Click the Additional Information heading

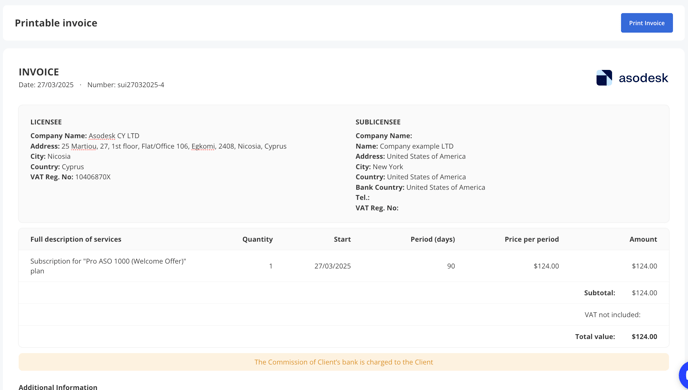58,387
